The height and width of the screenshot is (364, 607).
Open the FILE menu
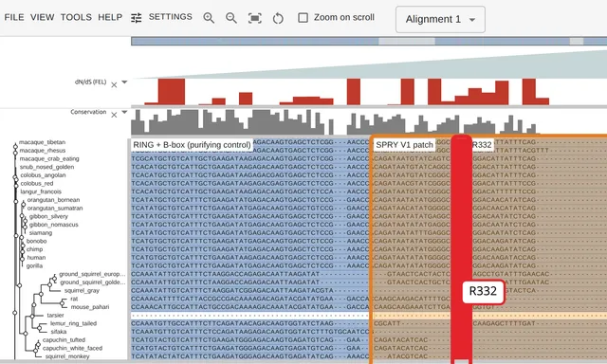pos(14,17)
